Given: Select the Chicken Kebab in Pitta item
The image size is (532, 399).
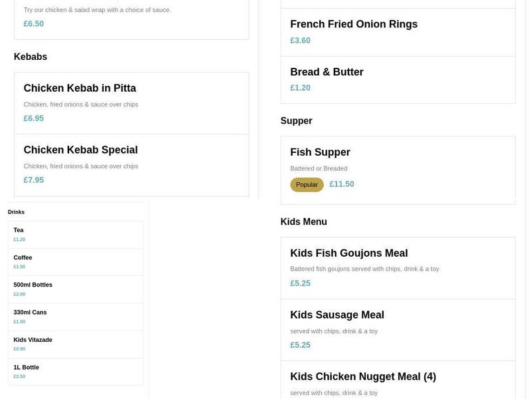Looking at the screenshot, I should tap(79, 88).
